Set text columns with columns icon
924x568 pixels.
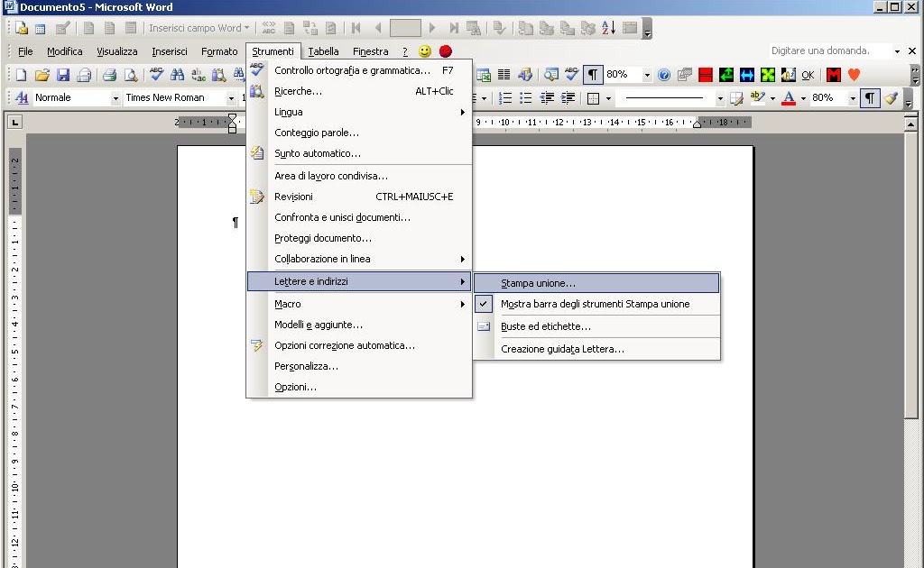pos(504,75)
